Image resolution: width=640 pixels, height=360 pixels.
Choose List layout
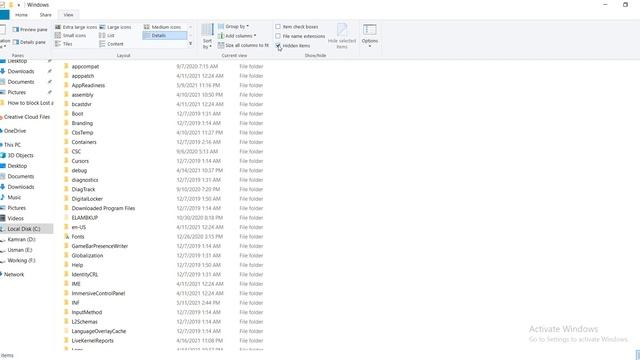point(107,36)
